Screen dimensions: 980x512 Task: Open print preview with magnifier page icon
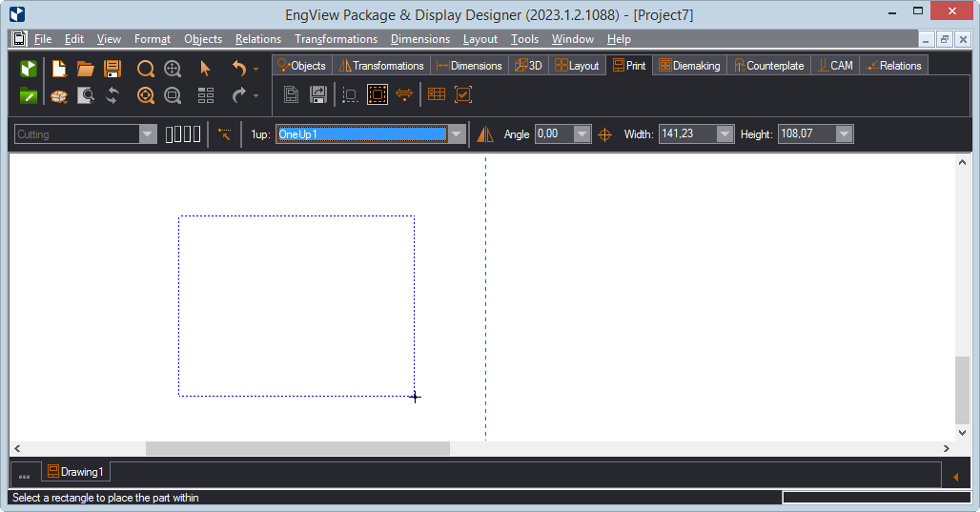point(86,95)
